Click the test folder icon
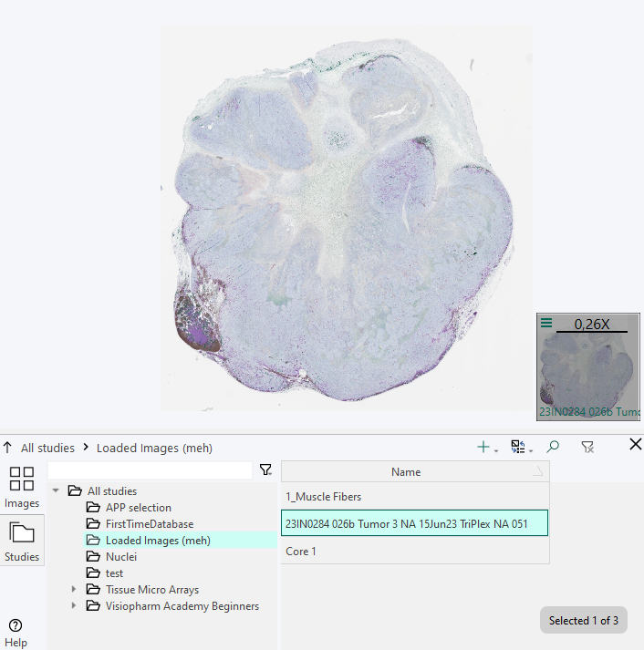The image size is (644, 650). click(x=93, y=573)
